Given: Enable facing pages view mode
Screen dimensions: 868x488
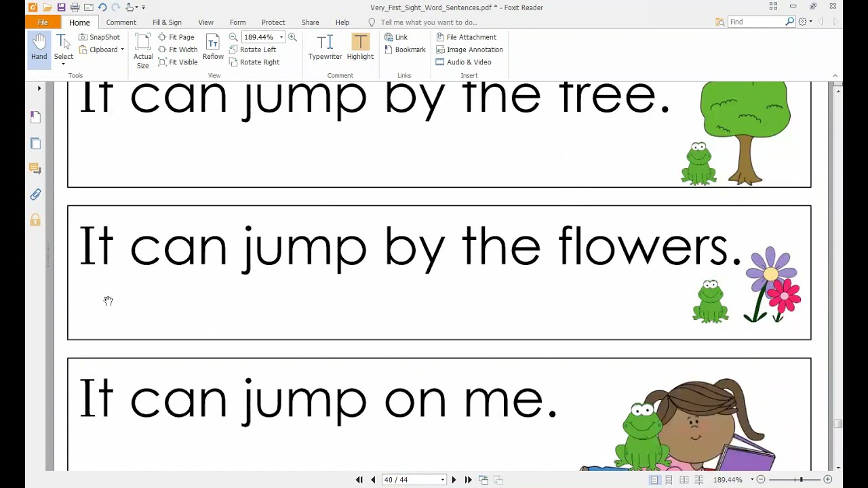Looking at the screenshot, I should (684, 480).
